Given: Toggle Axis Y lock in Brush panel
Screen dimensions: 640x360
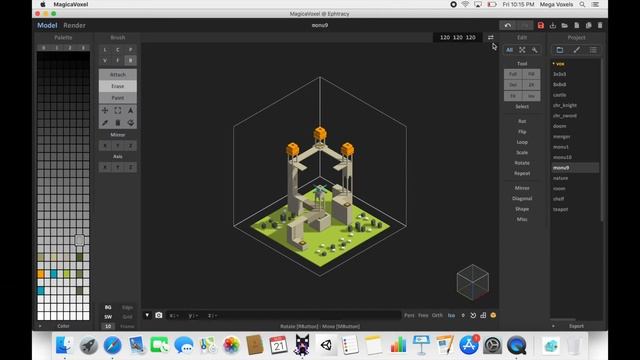Looking at the screenshot, I should click(x=118, y=167).
